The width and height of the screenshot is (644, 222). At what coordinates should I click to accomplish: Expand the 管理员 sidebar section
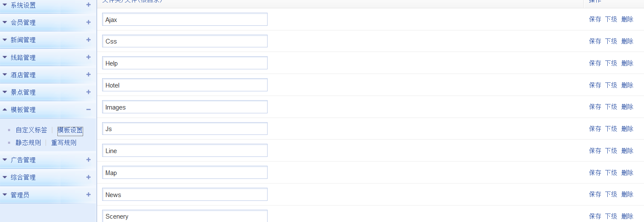point(20,195)
